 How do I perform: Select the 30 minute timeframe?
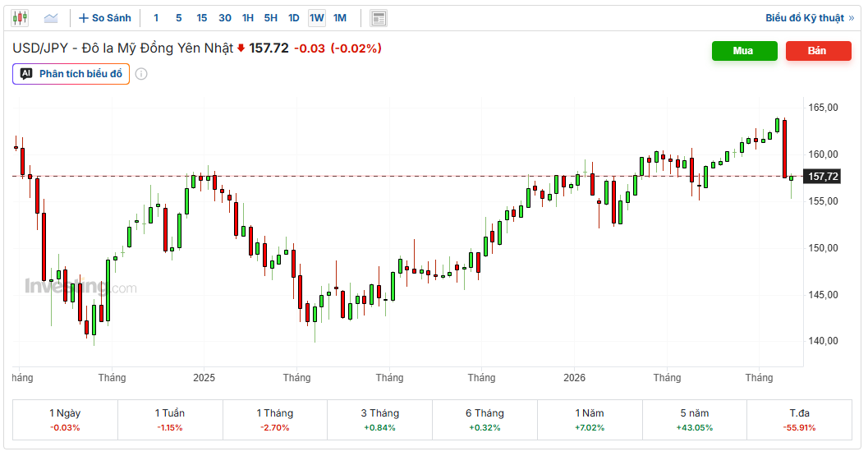(225, 18)
